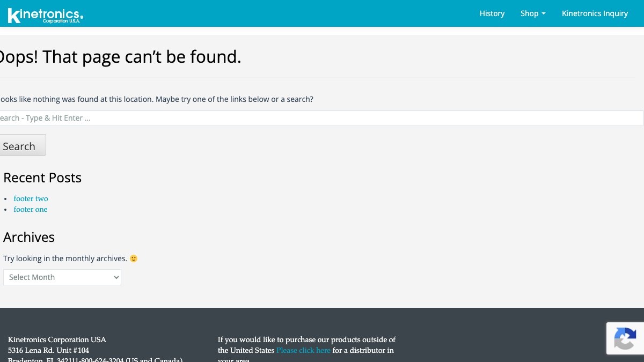Click the 'That page can't be found' heading
The image size is (644, 362).
[120, 57]
